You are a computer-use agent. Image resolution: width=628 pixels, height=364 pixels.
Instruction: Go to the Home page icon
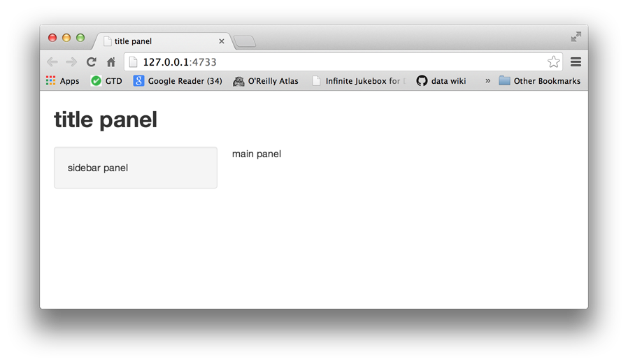click(110, 62)
